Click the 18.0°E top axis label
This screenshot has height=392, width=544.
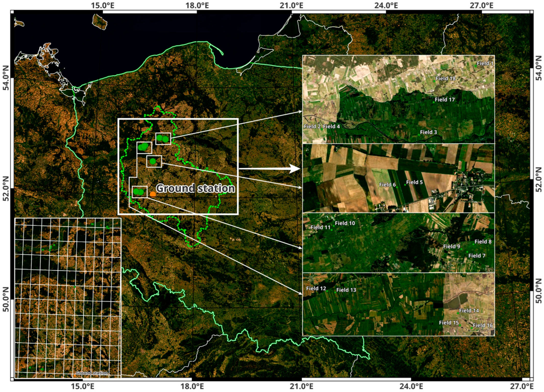[x=197, y=5]
